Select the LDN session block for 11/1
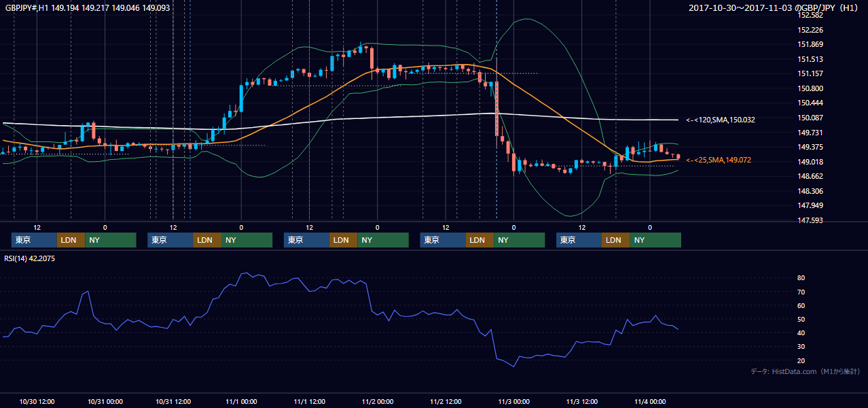This screenshot has width=868, height=408. coord(343,240)
